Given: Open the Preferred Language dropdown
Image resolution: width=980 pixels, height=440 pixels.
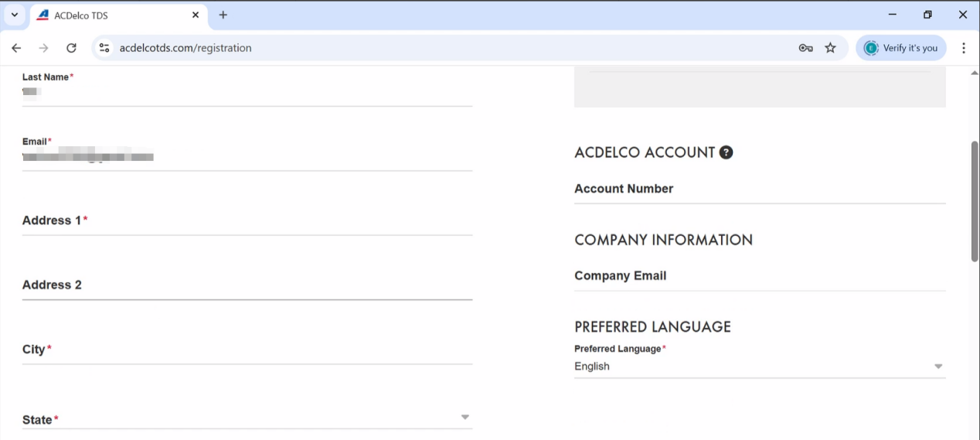Looking at the screenshot, I should click(x=937, y=367).
